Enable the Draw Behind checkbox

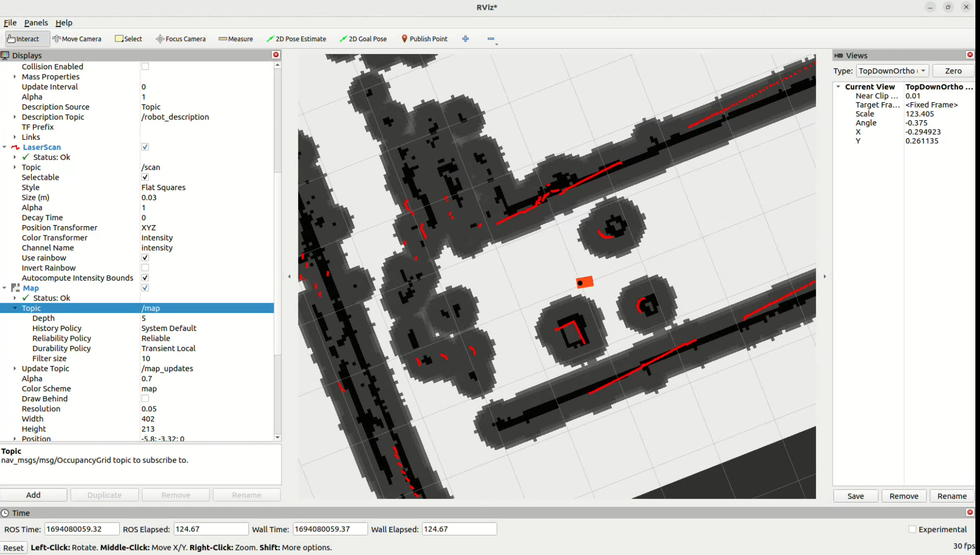click(145, 398)
